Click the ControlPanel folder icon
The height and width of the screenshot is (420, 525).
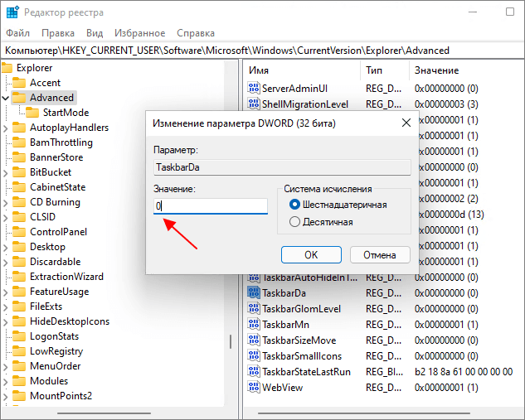[19, 232]
